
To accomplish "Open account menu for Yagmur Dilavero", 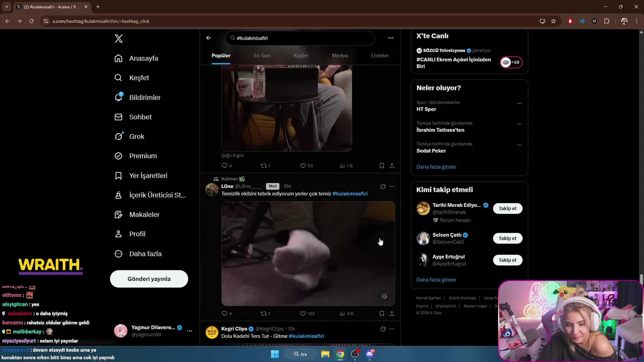I will click(189, 331).
